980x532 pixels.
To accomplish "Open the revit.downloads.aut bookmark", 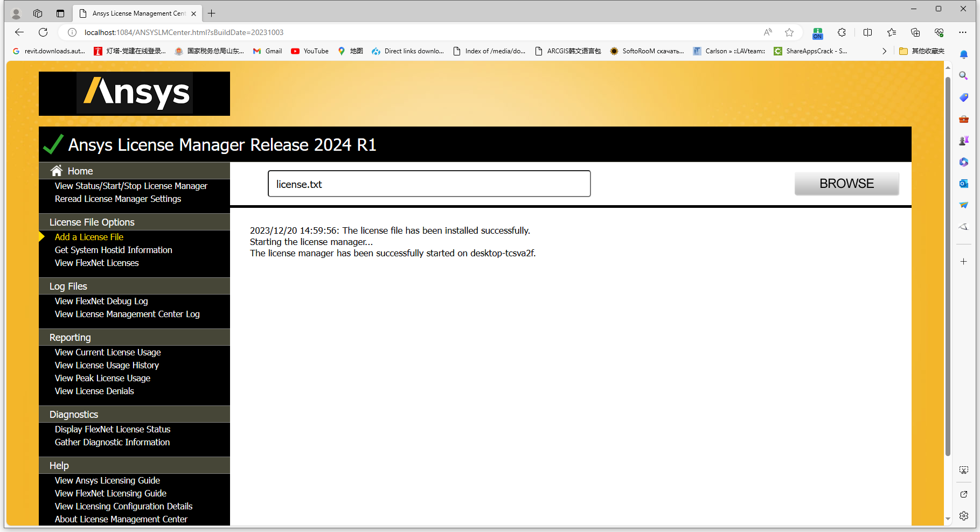I will tap(48, 51).
